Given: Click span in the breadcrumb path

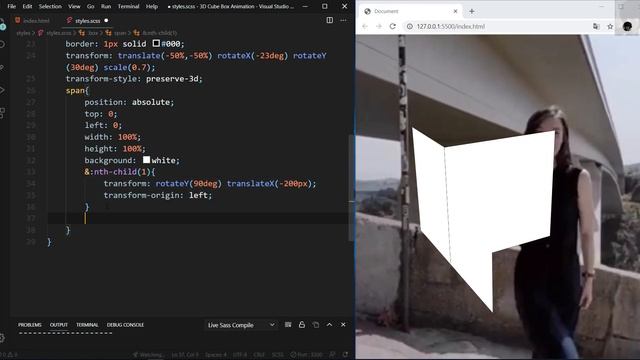Looking at the screenshot, I should tap(120, 33).
